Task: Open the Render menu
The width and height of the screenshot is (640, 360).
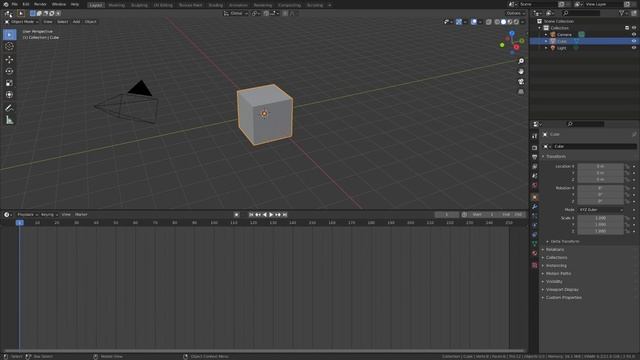Action: (40, 4)
